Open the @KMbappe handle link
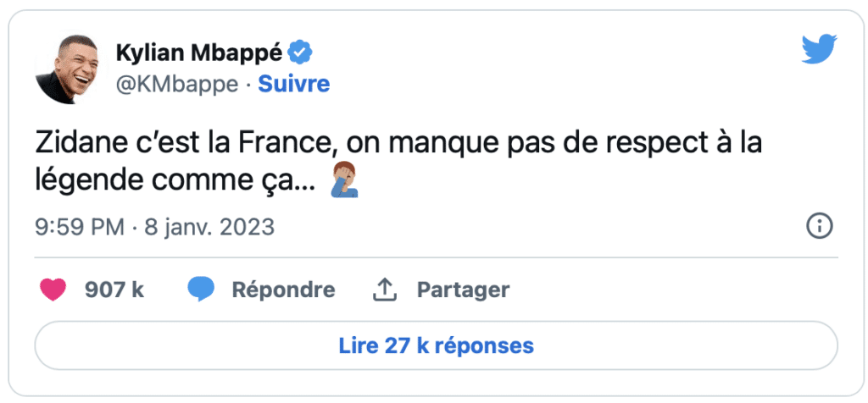This screenshot has height=403, width=868. [x=175, y=84]
